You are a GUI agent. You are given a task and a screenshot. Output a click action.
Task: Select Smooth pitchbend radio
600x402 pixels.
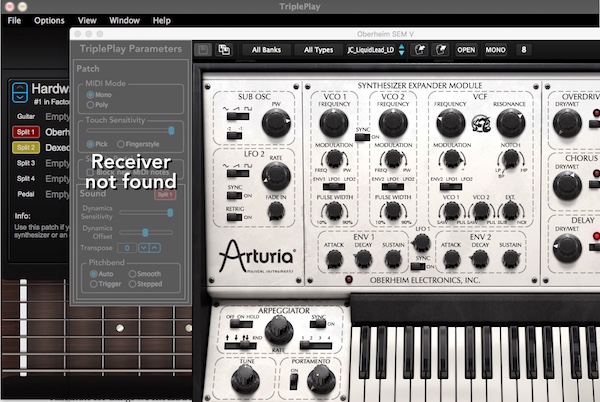pyautogui.click(x=132, y=274)
